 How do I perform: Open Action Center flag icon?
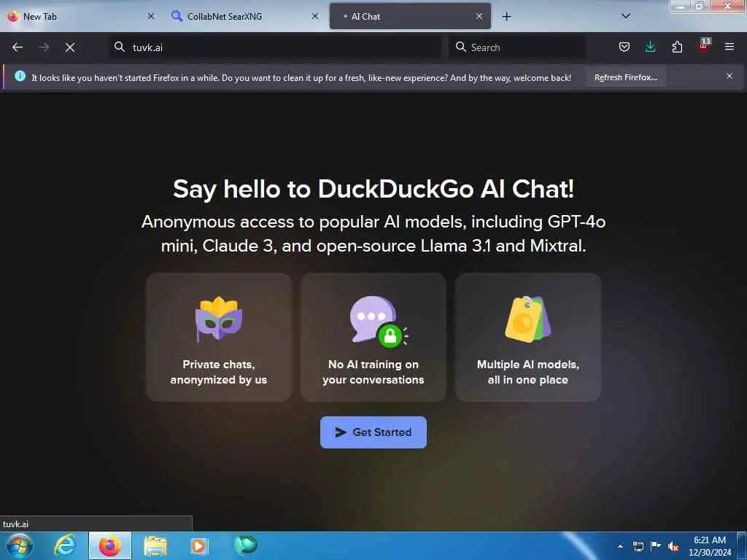656,545
